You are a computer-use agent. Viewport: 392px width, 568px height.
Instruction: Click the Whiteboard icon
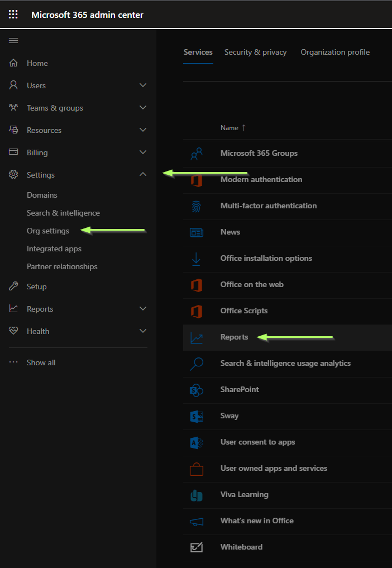tap(197, 547)
